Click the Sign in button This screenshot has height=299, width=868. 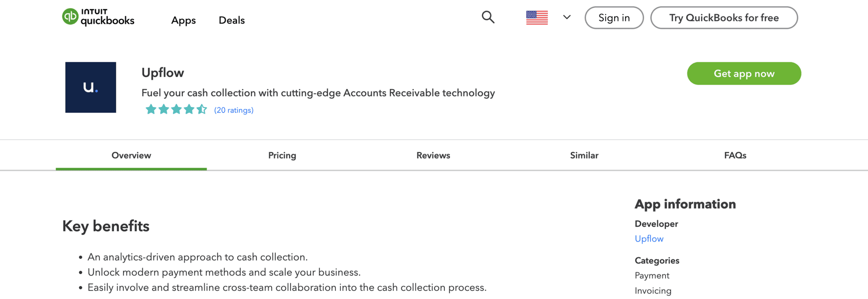pyautogui.click(x=614, y=18)
